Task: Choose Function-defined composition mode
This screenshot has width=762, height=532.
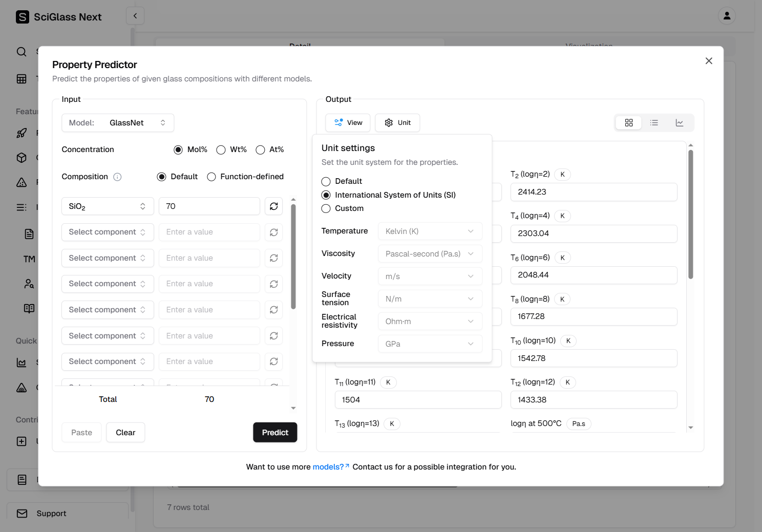Action: [x=211, y=177]
